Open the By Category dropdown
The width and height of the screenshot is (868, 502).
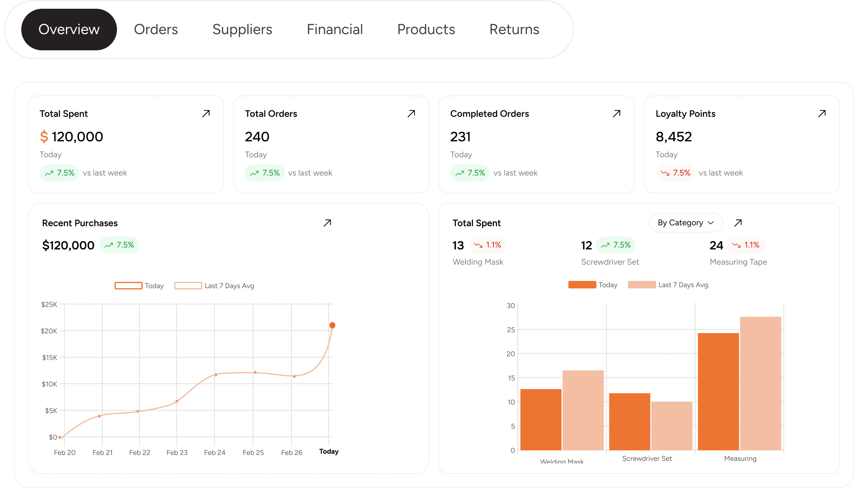pos(686,223)
